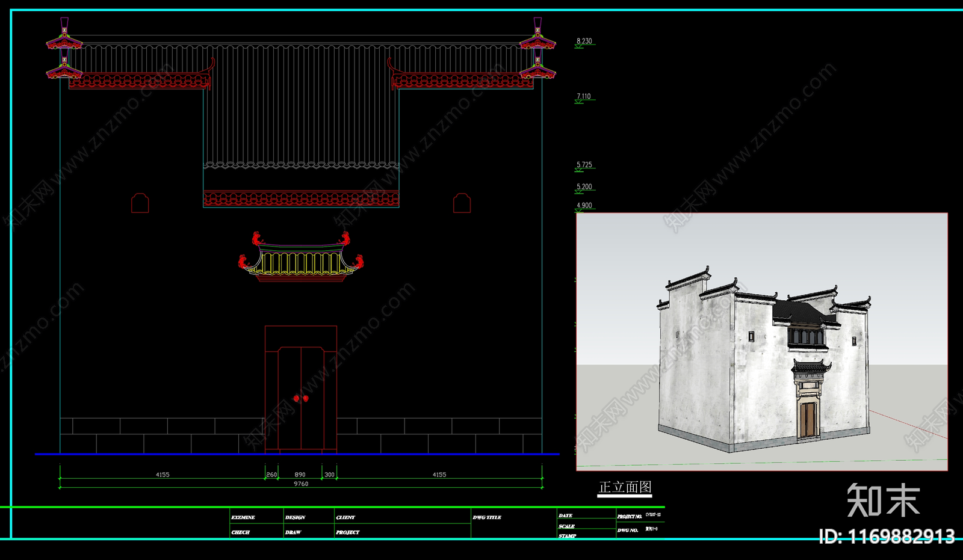The width and height of the screenshot is (963, 560).
Task: Select the 正立面图 drawing title
Action: tap(625, 487)
